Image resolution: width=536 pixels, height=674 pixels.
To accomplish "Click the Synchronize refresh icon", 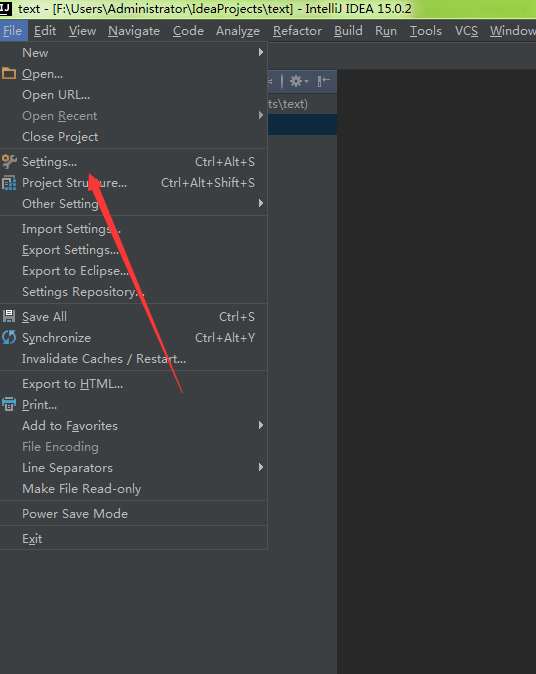I will 9,337.
